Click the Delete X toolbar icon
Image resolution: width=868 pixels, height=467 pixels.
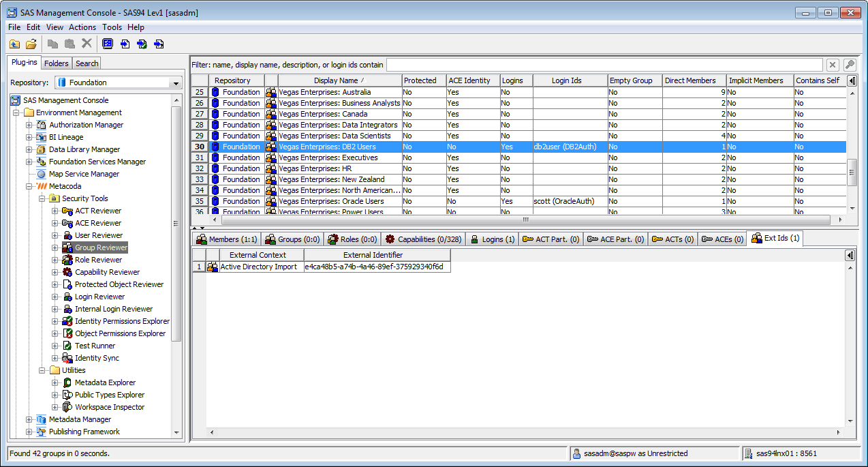click(x=87, y=44)
